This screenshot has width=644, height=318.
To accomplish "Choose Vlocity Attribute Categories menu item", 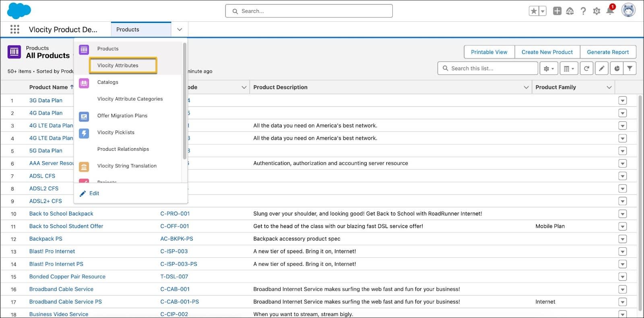I will click(130, 99).
